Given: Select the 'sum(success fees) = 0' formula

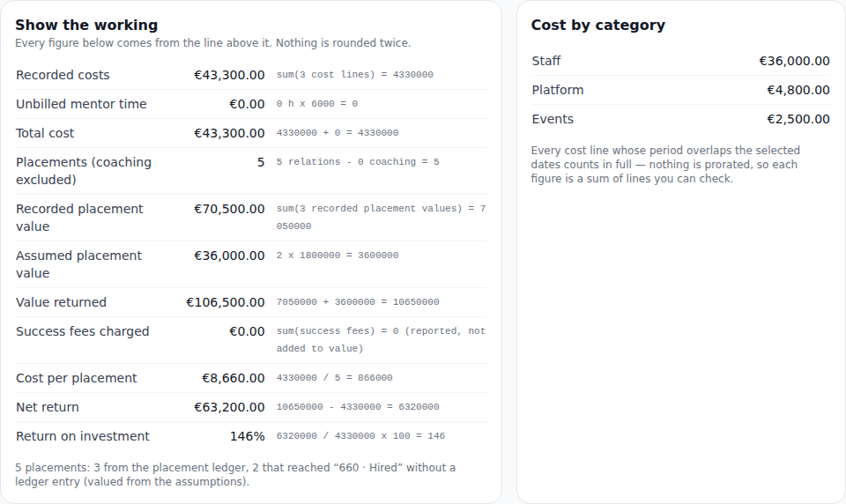Looking at the screenshot, I should coord(381,340).
